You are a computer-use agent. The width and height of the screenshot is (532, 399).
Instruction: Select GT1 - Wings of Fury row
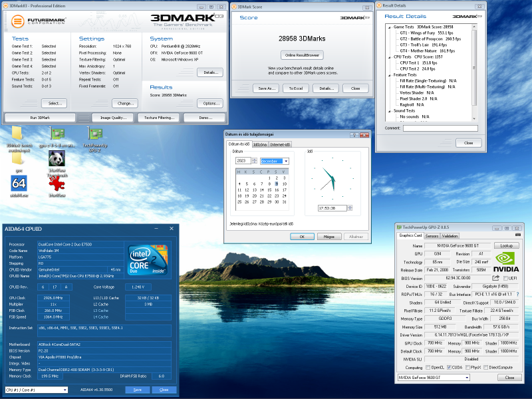pyautogui.click(x=426, y=33)
